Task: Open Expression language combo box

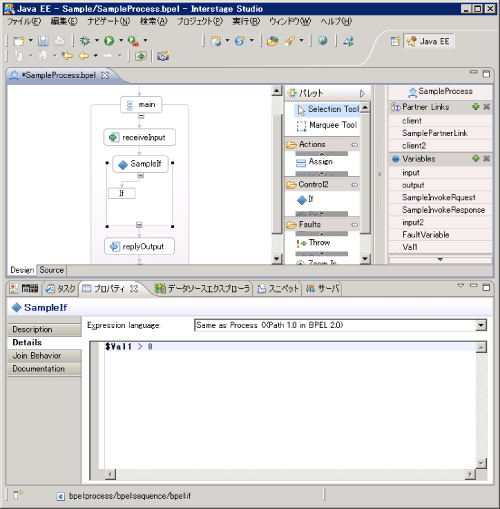Action: (481, 325)
